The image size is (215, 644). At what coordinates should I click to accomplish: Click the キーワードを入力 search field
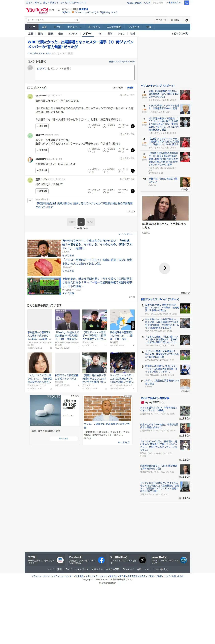click(x=50, y=20)
